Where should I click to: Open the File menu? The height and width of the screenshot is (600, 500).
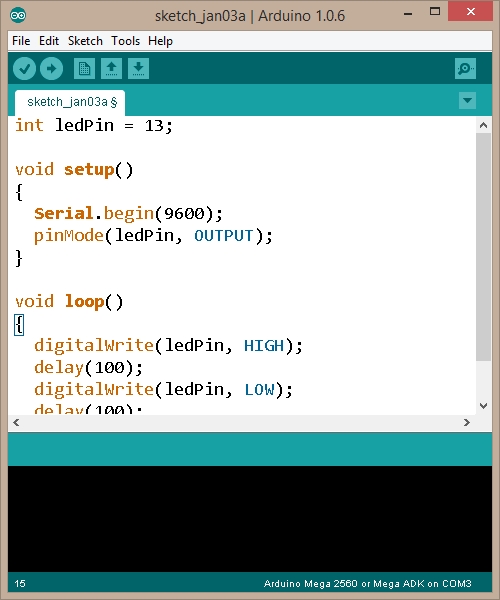point(21,41)
